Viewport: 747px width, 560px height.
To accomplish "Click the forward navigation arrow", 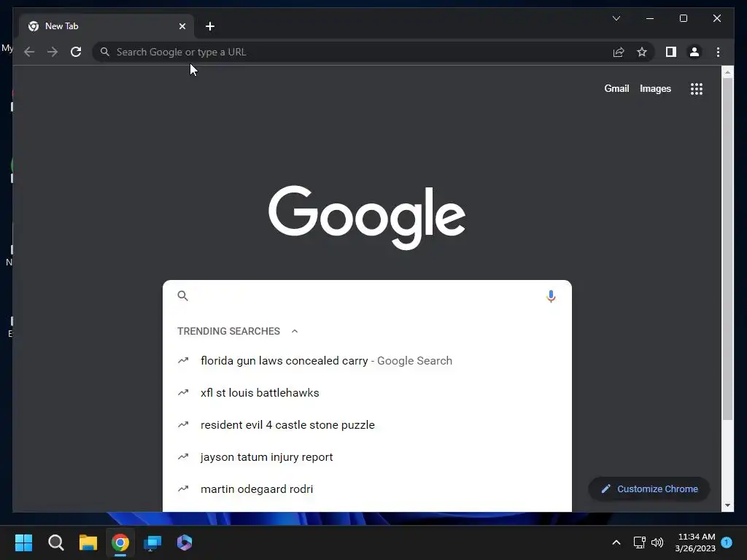I will (x=53, y=52).
